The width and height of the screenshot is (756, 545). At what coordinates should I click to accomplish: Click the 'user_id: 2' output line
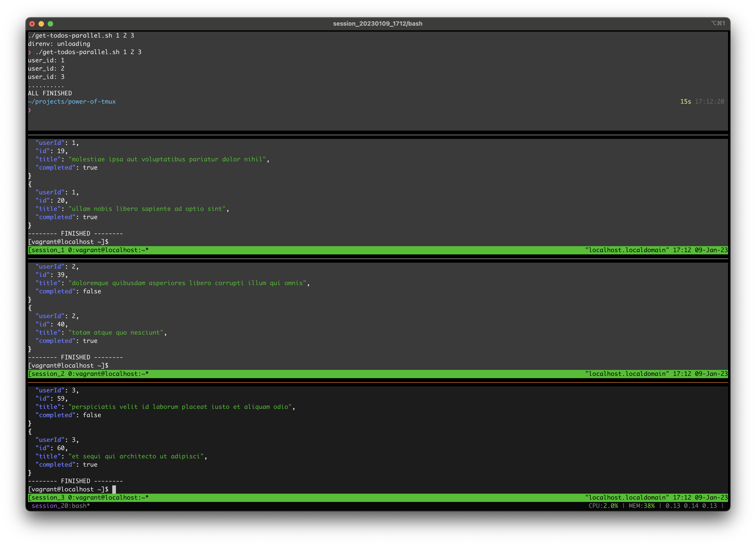click(46, 68)
